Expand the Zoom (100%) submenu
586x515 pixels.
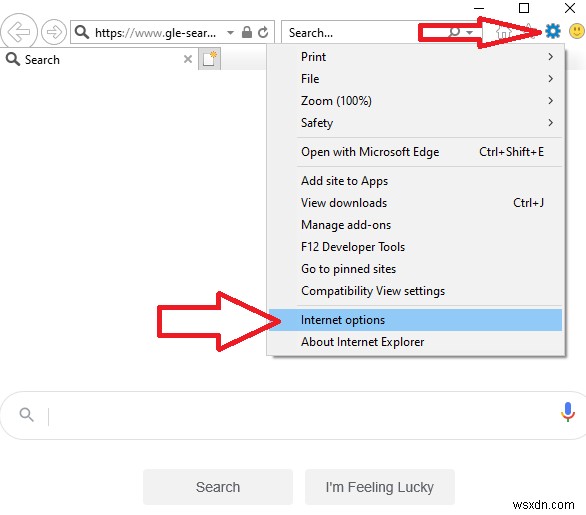click(416, 101)
